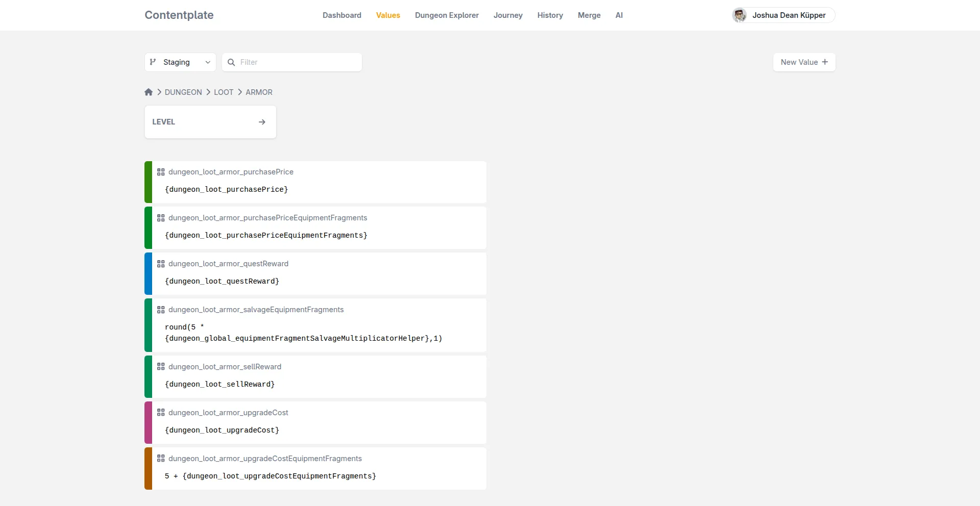This screenshot has height=506, width=980.
Task: Open Joshua Dean Küpper user menu
Action: click(x=783, y=15)
